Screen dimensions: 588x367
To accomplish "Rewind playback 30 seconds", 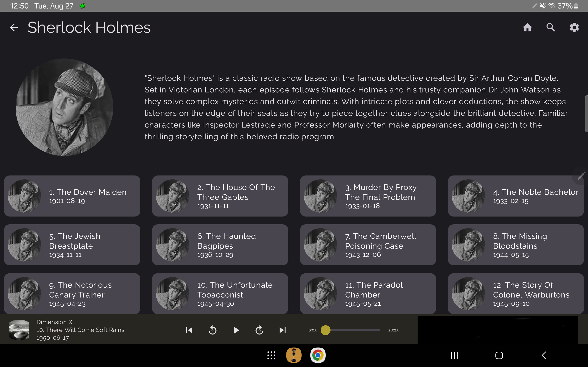I will click(x=212, y=330).
